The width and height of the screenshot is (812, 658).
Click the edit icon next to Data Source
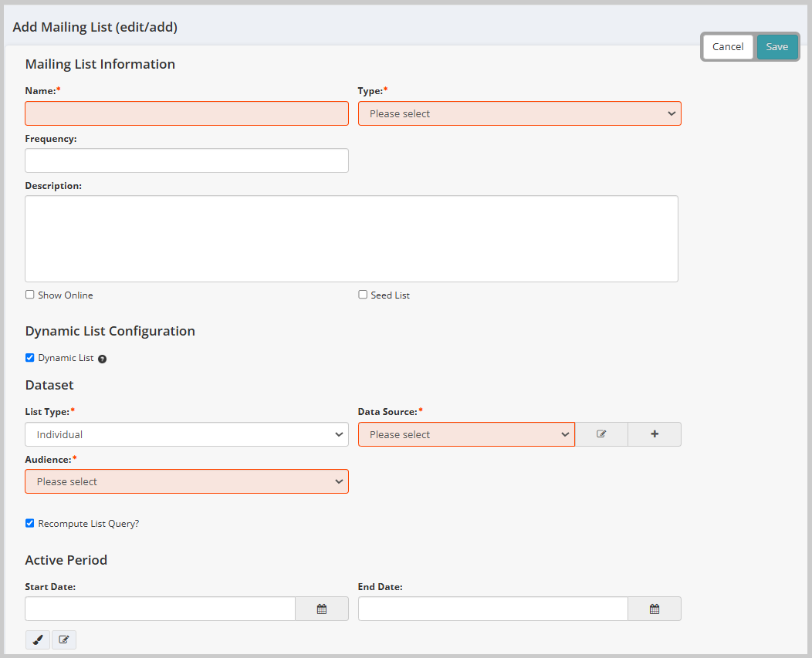coord(601,434)
